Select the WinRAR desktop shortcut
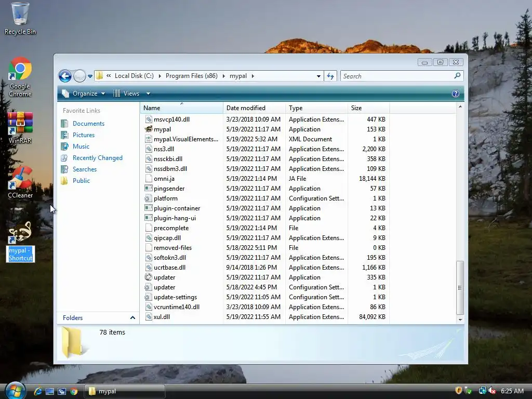This screenshot has width=532, height=399. pos(20,127)
